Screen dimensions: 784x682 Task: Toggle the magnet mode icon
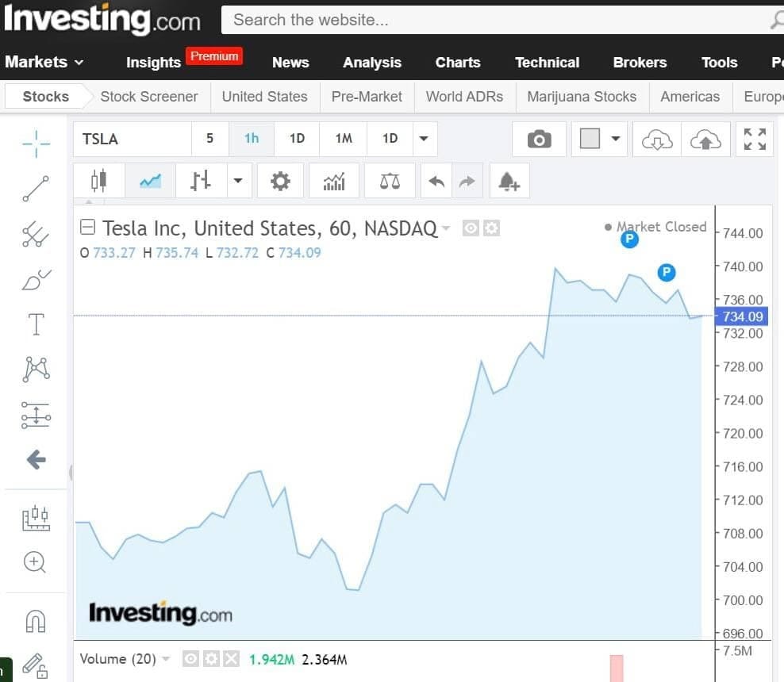(x=36, y=621)
